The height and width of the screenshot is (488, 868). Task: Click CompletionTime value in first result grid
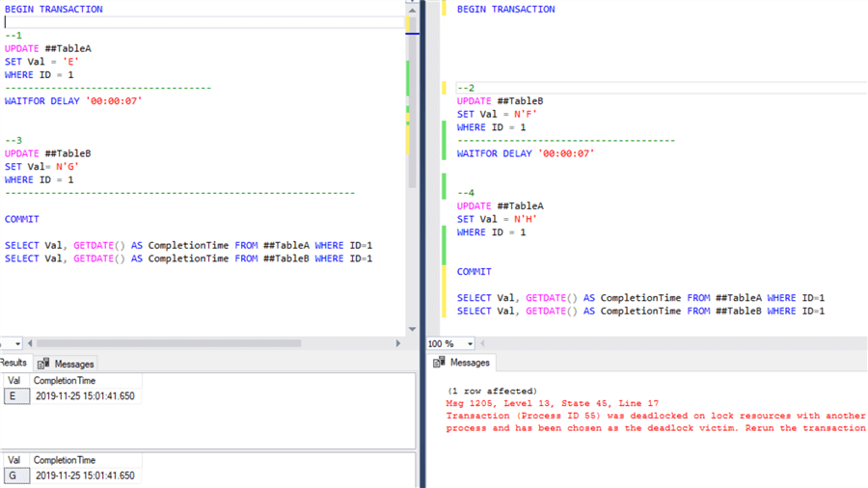[85, 396]
